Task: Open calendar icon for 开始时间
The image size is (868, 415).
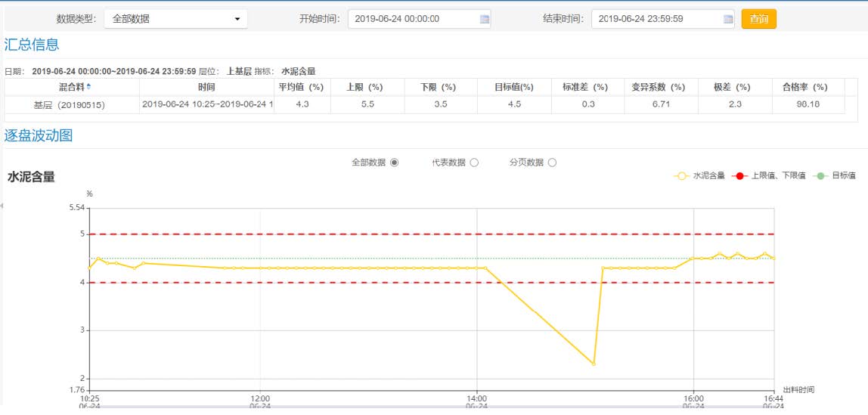Action: (485, 20)
